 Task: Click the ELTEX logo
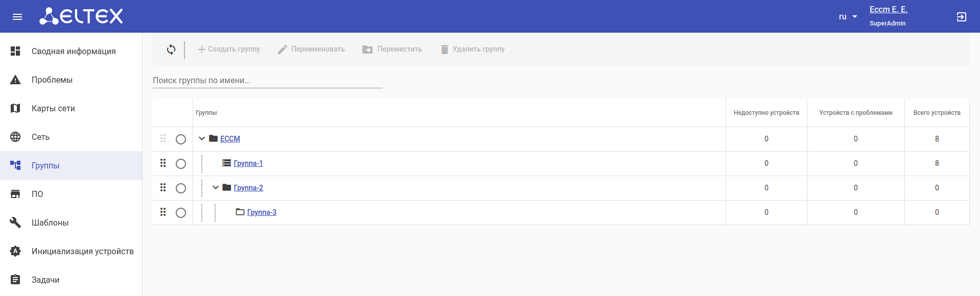[x=82, y=16]
